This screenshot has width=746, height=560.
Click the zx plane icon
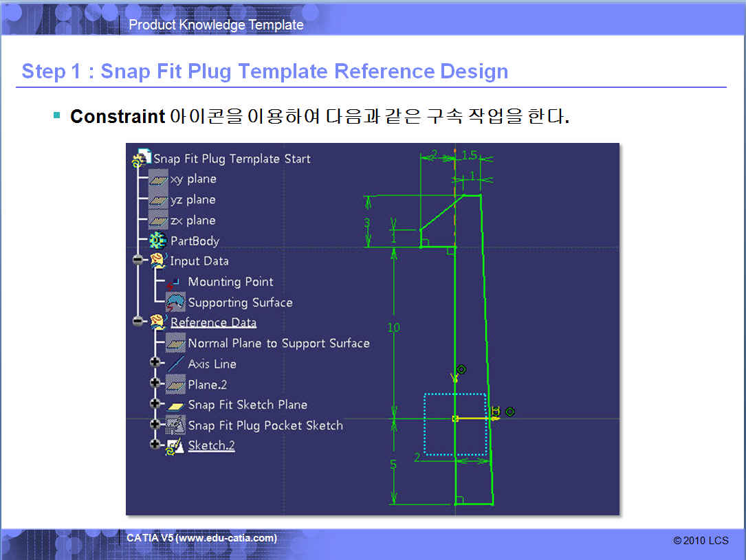tap(158, 221)
